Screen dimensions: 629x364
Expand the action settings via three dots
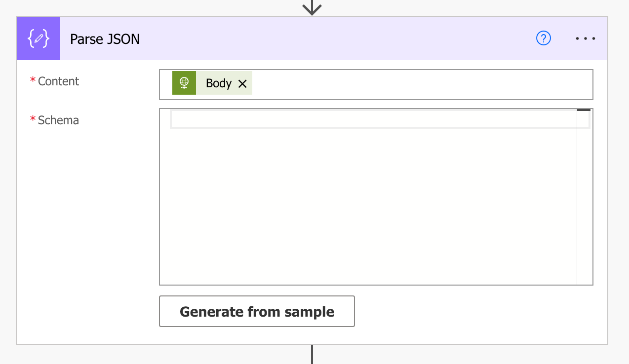coord(585,38)
